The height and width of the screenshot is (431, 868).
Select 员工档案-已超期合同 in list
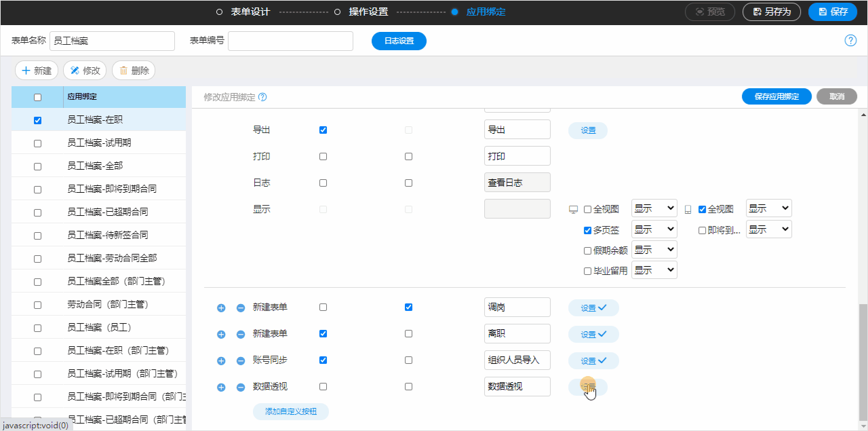pyautogui.click(x=99, y=212)
